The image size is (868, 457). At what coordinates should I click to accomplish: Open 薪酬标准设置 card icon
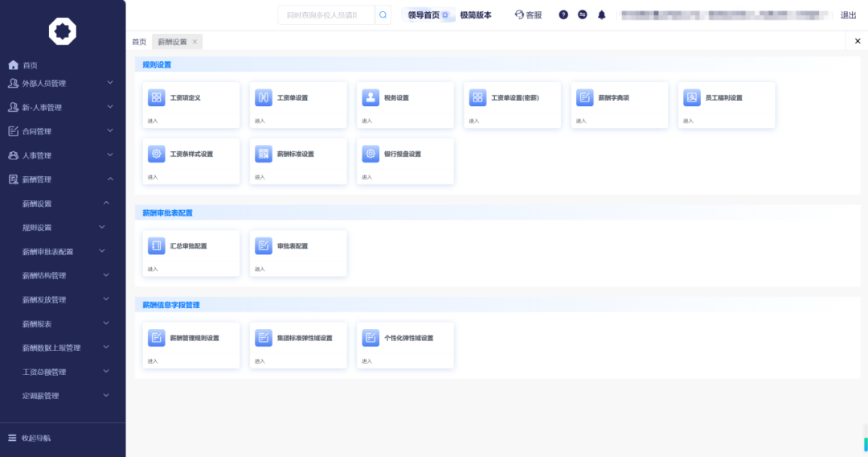(263, 154)
